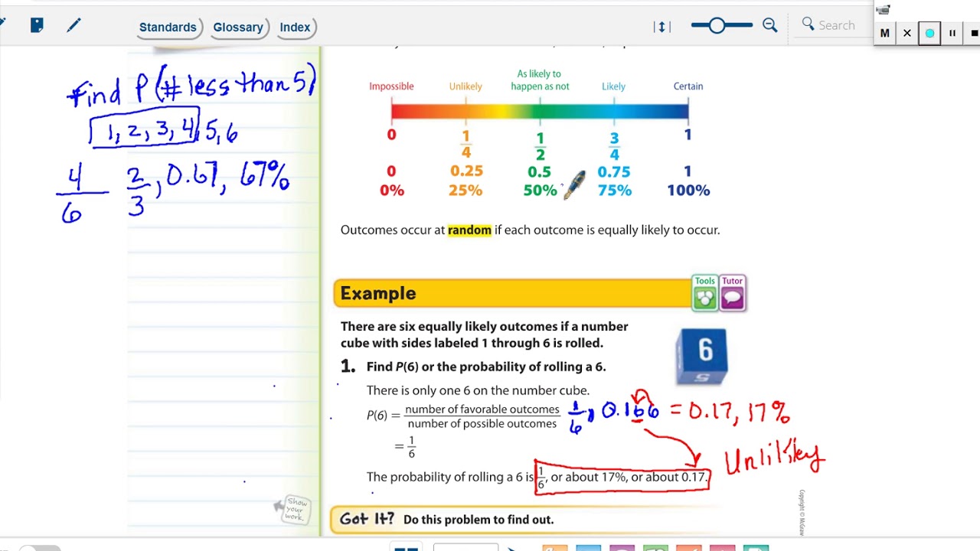Click 'As likely to happen as not' label

[x=540, y=80]
